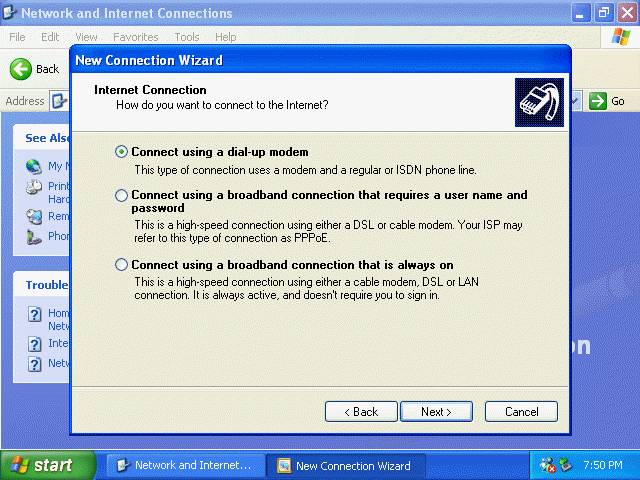Image resolution: width=640 pixels, height=480 pixels.
Task: Choose broadband requiring user name and password
Action: (121, 196)
